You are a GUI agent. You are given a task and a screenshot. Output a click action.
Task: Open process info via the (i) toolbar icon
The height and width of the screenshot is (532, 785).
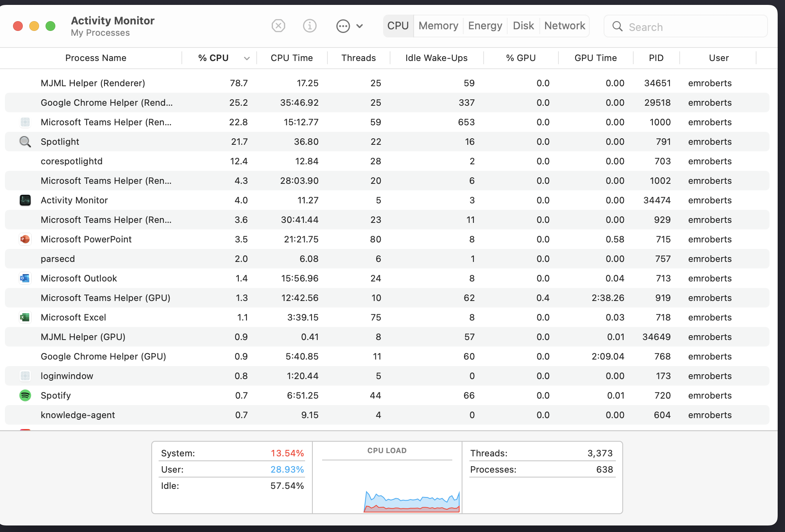pyautogui.click(x=310, y=26)
